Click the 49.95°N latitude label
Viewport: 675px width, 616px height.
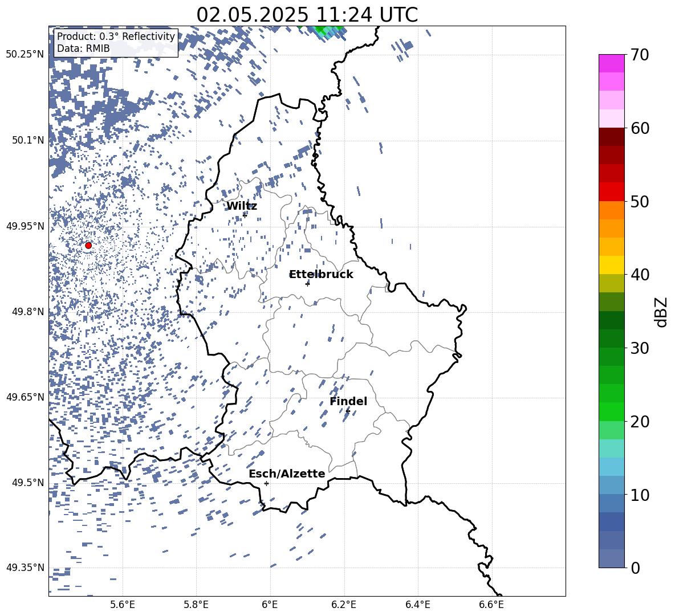[25, 226]
